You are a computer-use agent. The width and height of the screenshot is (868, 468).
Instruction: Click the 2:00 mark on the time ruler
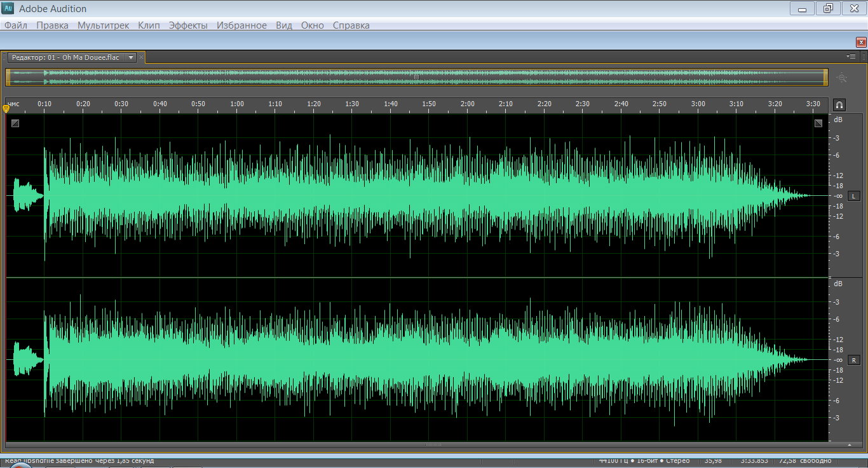coord(468,105)
